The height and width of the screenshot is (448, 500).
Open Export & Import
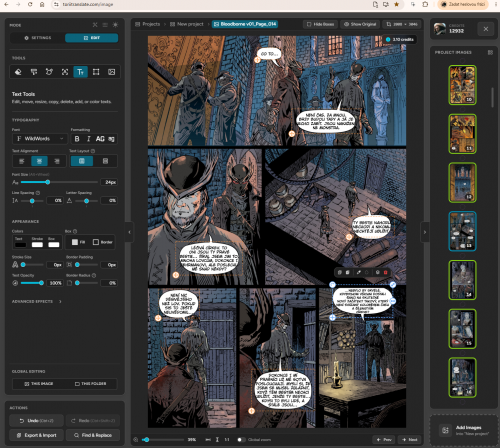[x=36, y=435]
